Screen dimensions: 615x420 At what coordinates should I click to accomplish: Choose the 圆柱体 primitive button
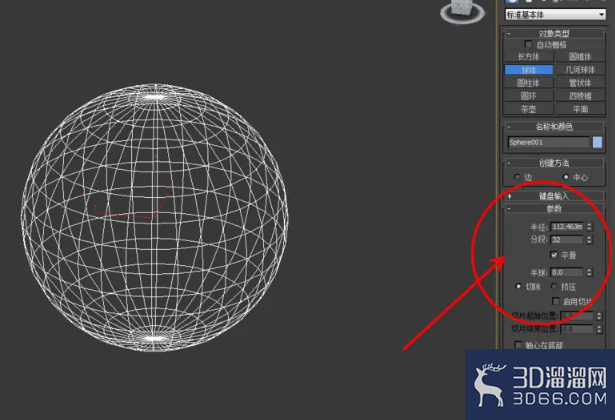[528, 83]
